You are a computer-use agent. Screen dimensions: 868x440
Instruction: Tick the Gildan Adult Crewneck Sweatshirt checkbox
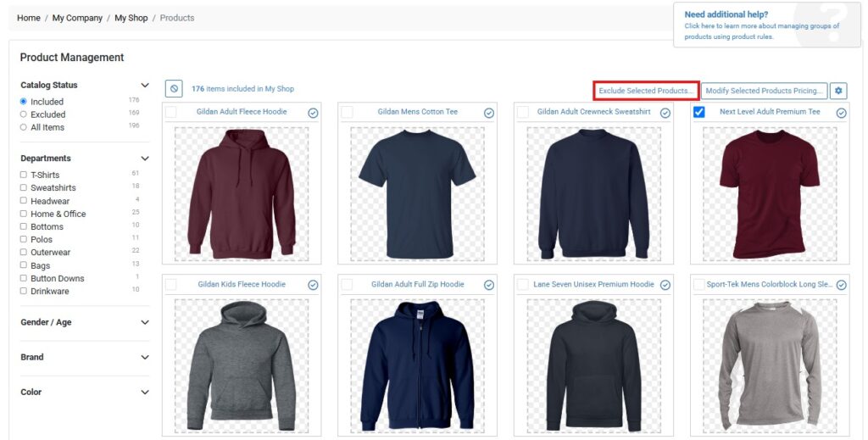[x=523, y=112]
